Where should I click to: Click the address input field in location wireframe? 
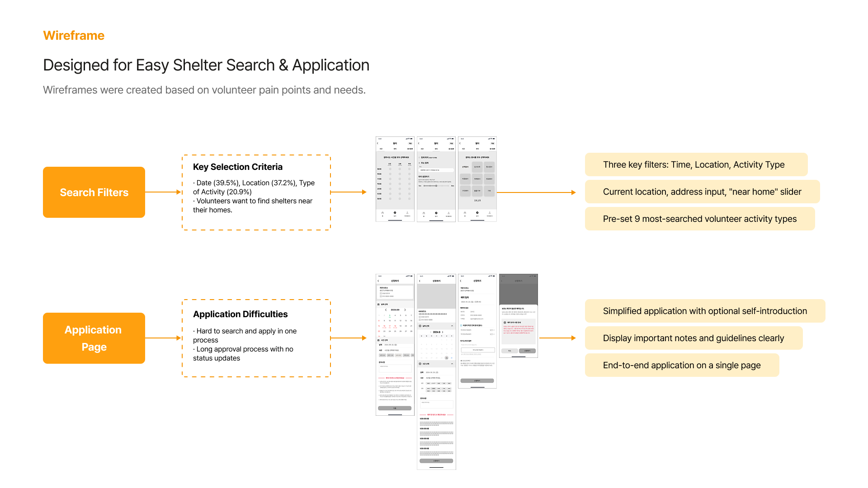436,170
